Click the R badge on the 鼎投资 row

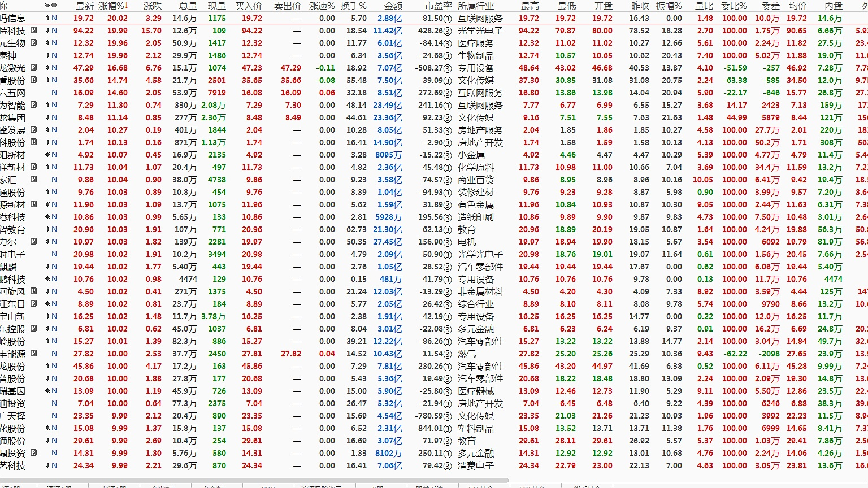tap(34, 453)
